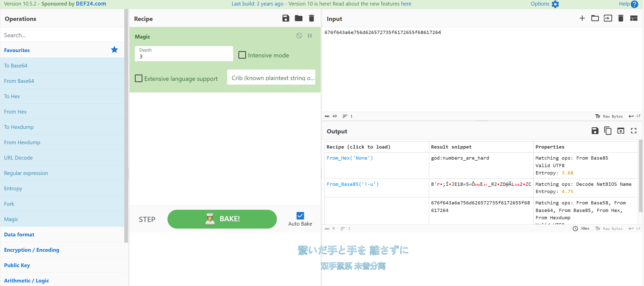This screenshot has height=286, width=644.
Task: Collapse the Favourites category
Action: point(17,50)
